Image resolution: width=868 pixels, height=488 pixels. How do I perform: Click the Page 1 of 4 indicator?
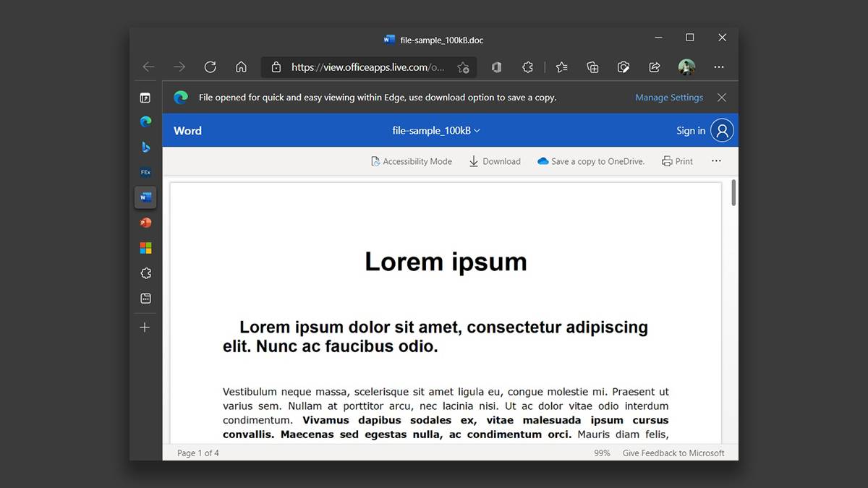pyautogui.click(x=198, y=453)
